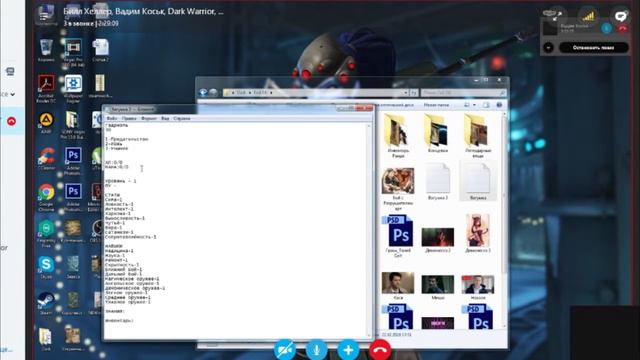
Task: Open the address bar history dropdown in Explorer
Action: coord(406,93)
